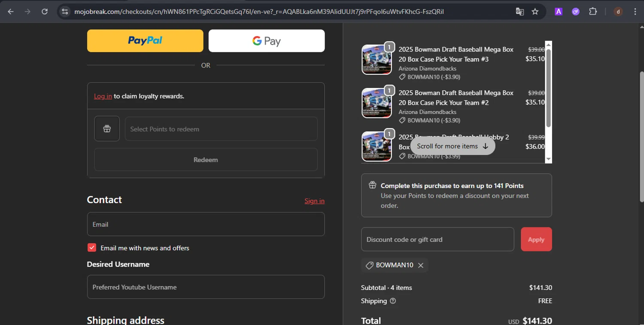The image size is (644, 325).
Task: Click the mojobreak.com address bar URL
Action: point(259,12)
